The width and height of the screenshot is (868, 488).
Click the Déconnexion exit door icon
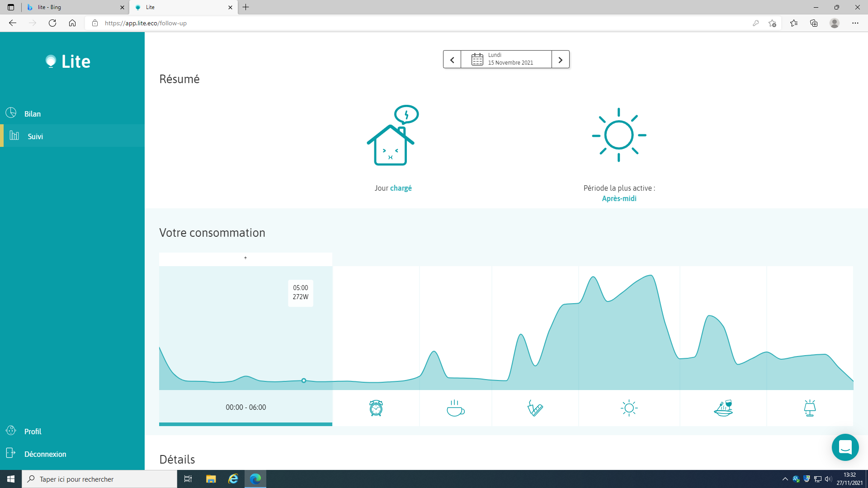pyautogui.click(x=11, y=453)
